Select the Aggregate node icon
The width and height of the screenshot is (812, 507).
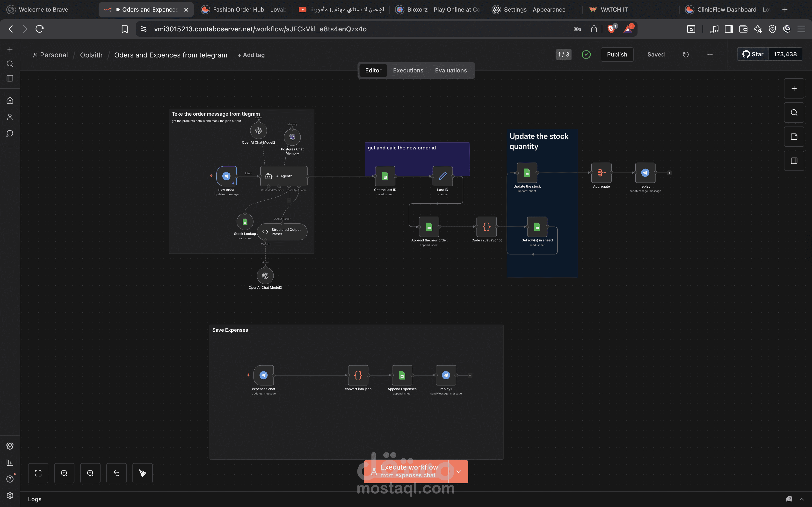[601, 173]
